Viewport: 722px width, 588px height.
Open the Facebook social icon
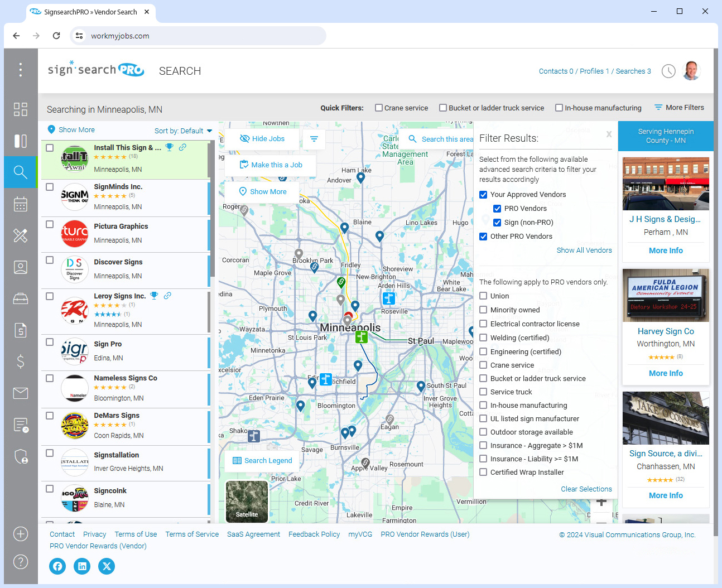tap(57, 566)
